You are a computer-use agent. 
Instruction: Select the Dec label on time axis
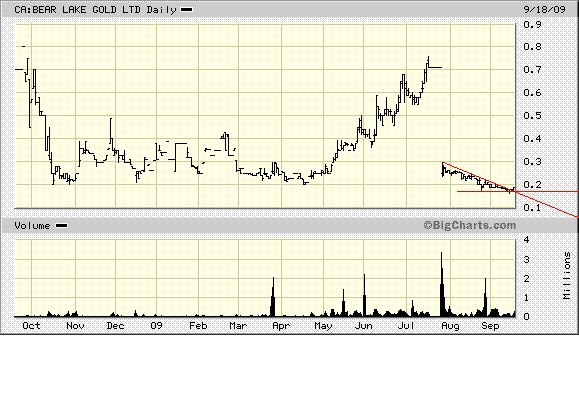(115, 326)
